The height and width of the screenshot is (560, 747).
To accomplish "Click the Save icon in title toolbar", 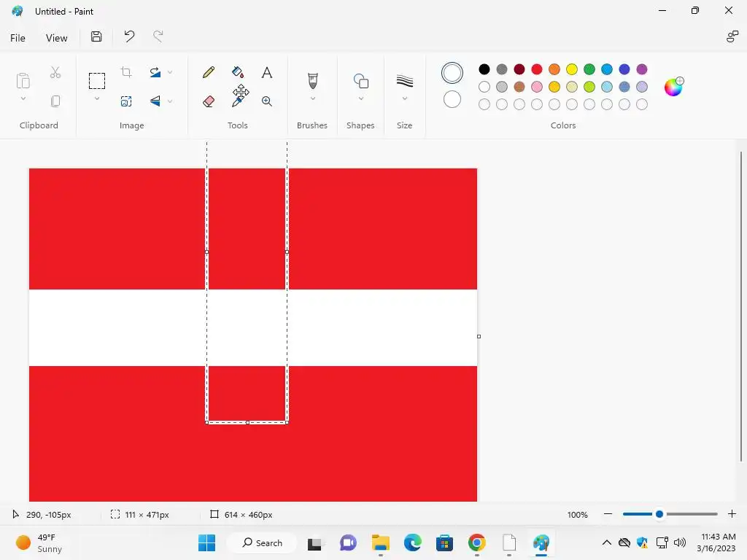I will (x=96, y=36).
